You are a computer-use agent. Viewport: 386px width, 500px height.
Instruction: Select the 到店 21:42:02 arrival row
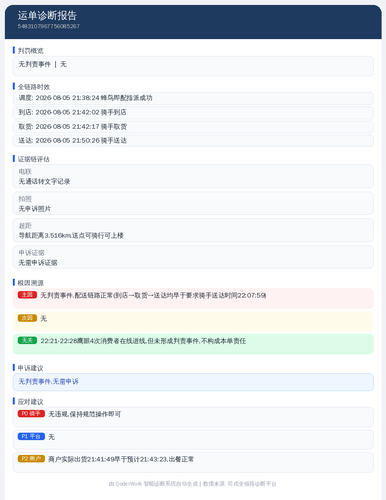click(x=193, y=112)
